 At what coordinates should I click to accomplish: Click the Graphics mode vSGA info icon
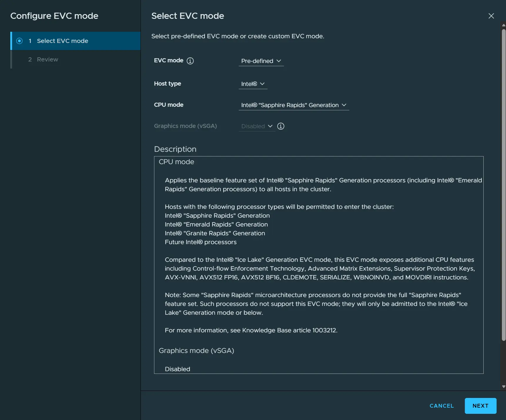pyautogui.click(x=281, y=126)
